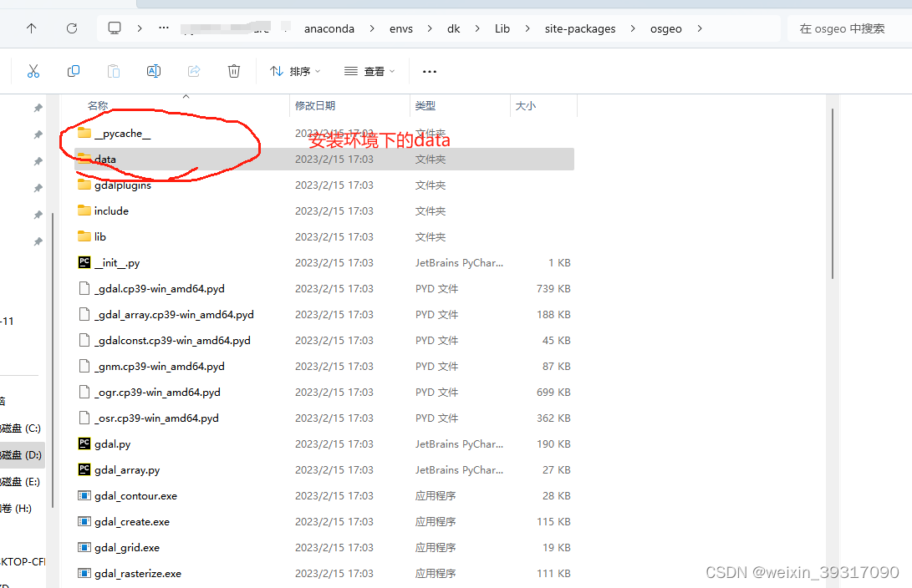Screen dimensions: 912x588
Task: Click the 在 osgeo 中搜索 search box
Action: pos(844,28)
